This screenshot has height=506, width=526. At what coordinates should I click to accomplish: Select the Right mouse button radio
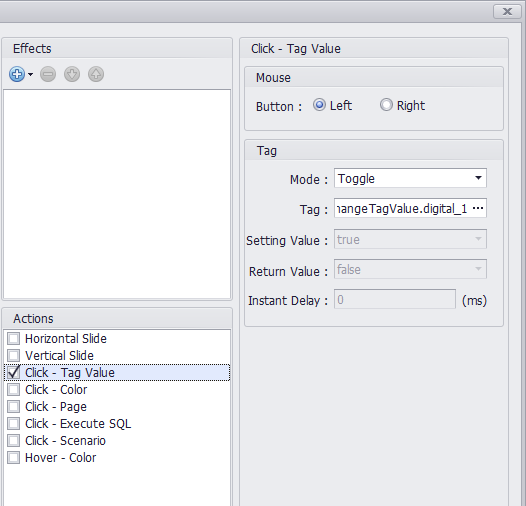386,105
